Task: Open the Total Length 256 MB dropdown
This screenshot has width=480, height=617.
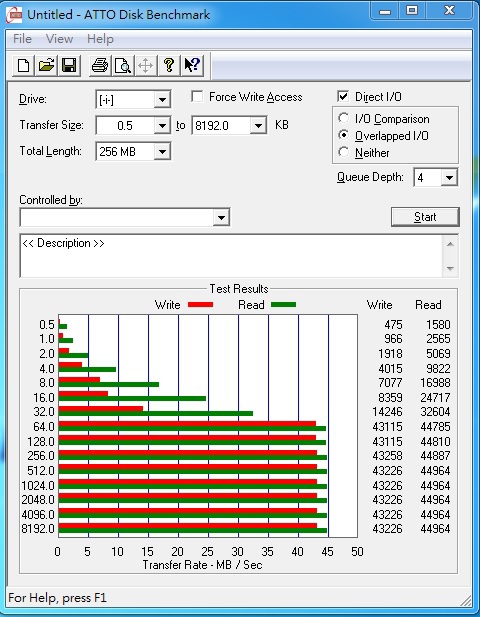Action: coord(162,151)
